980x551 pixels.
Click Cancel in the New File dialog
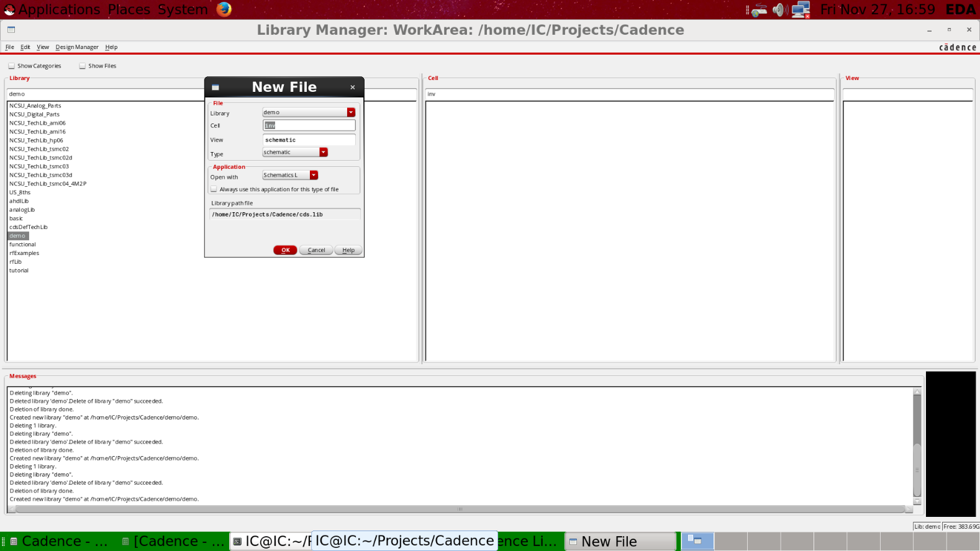(316, 250)
